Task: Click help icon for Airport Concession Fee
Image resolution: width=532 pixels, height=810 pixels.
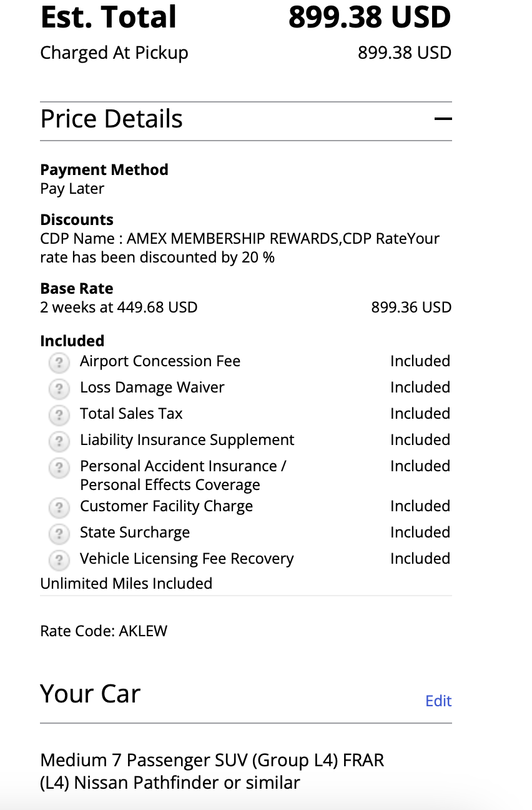Action: pos(59,362)
